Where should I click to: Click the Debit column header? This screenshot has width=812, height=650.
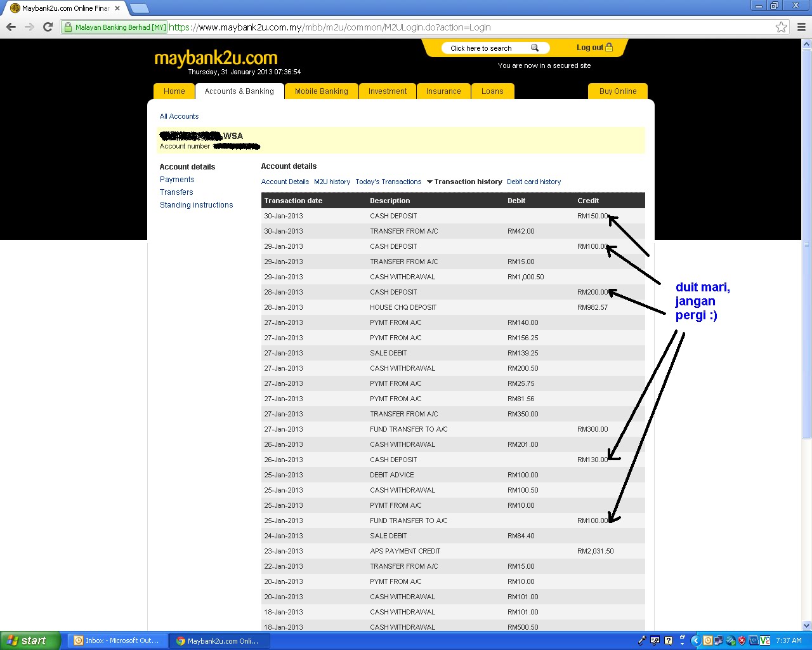(516, 201)
